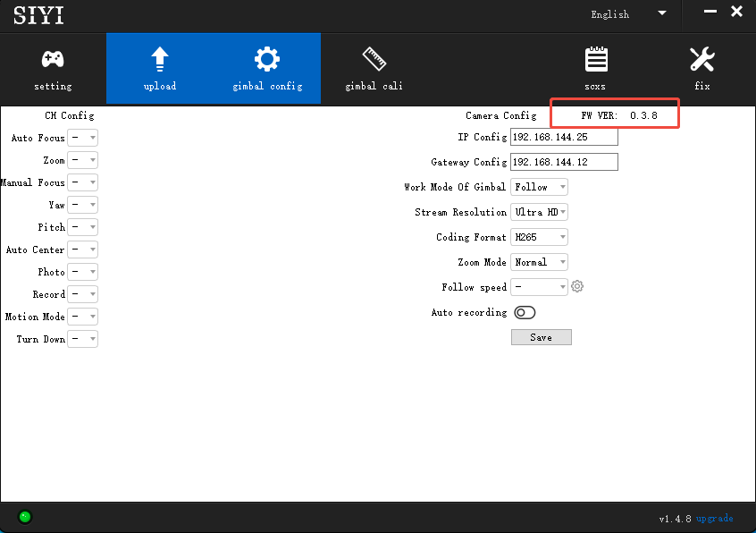Open the fix tools icon
The height and width of the screenshot is (533, 756).
[701, 60]
